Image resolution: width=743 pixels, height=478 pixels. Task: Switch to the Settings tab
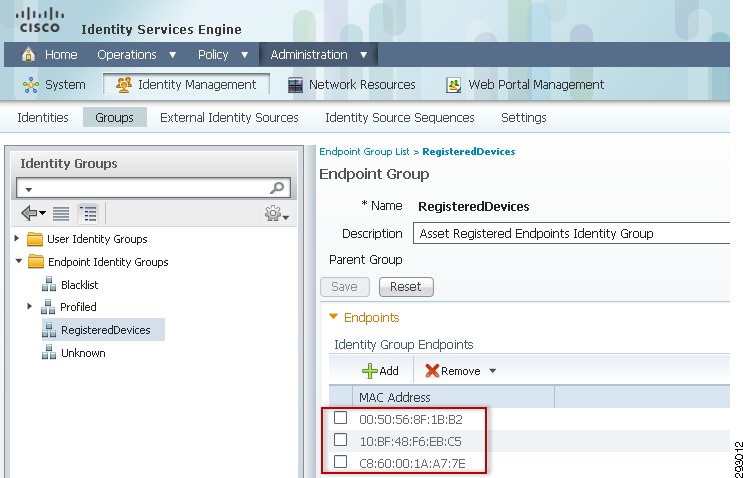coord(524,117)
